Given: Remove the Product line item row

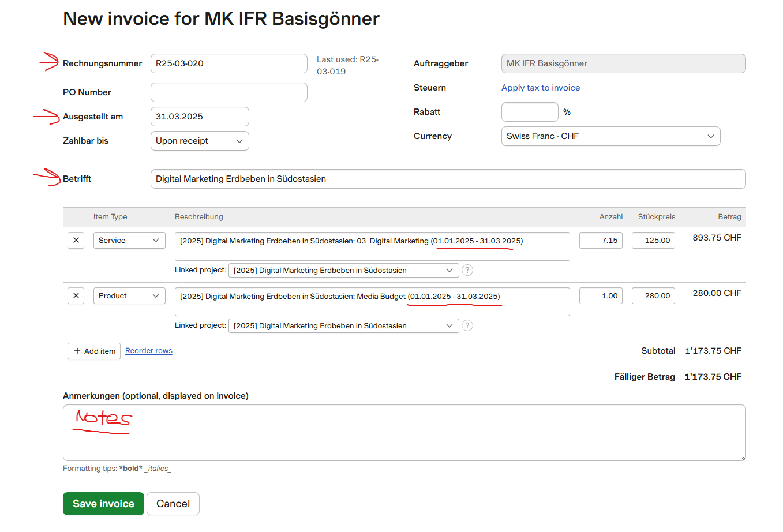Looking at the screenshot, I should click(x=76, y=296).
